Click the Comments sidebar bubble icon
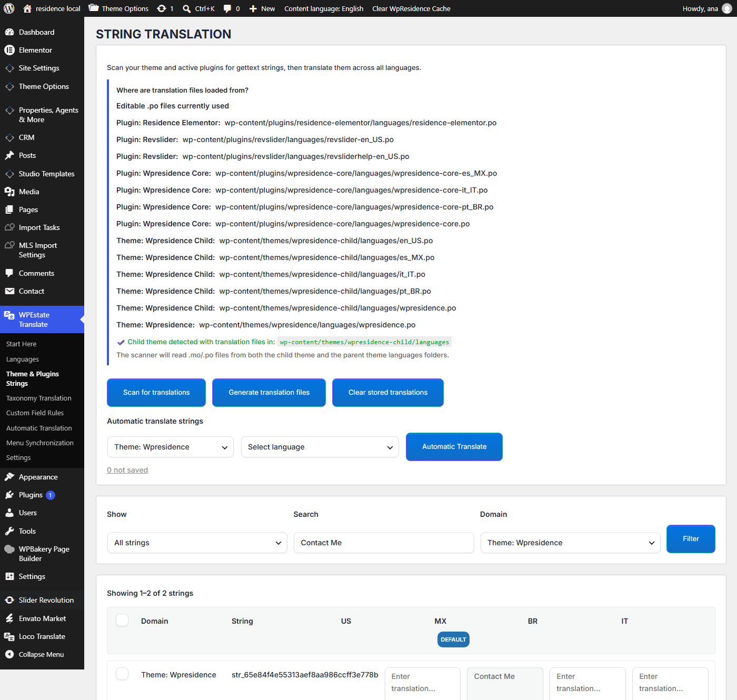Screen dimensions: 737x700 9,273
